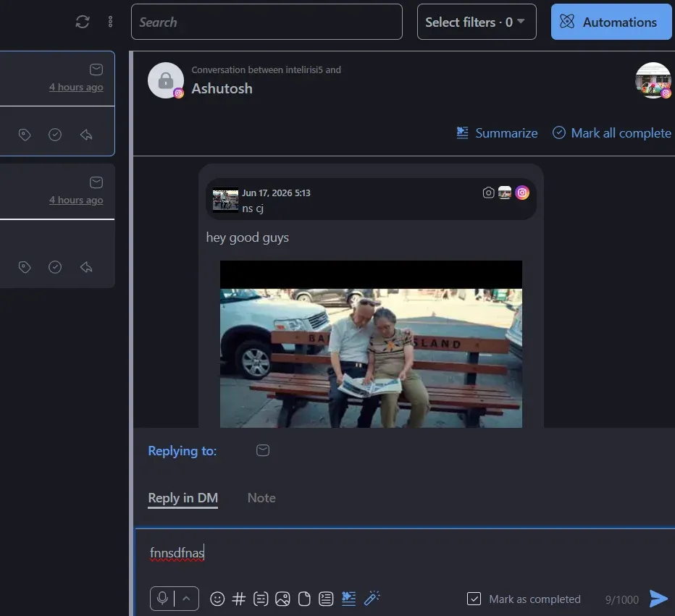Screen dimensions: 675x616
Task: Click inside the reply text box
Action: (405, 554)
